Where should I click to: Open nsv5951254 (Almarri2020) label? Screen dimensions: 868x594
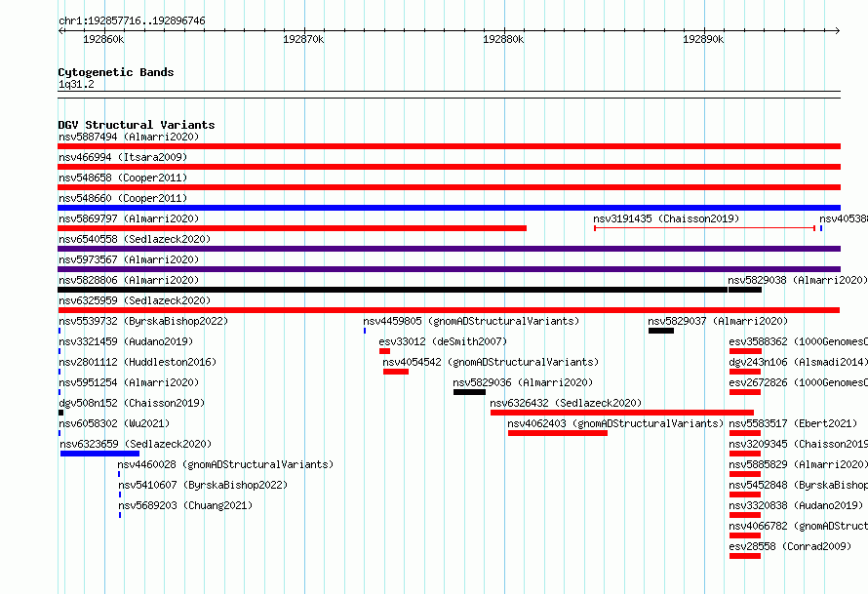[129, 382]
